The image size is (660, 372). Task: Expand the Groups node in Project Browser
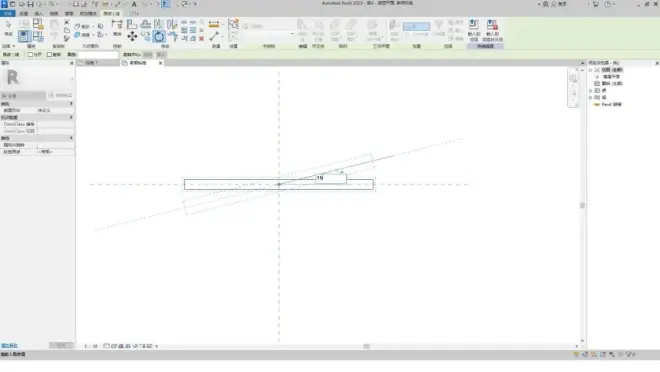tap(591, 97)
